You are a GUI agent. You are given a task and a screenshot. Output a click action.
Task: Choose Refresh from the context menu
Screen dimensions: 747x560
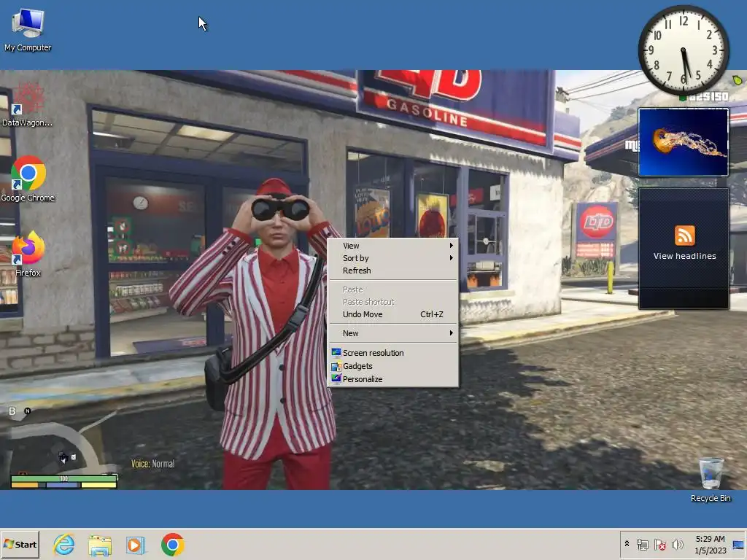[393, 271]
